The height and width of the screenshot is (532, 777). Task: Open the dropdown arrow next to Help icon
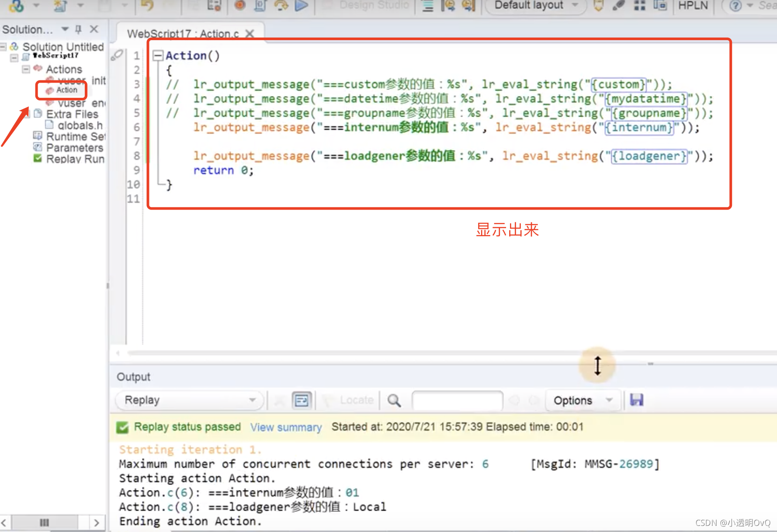tap(750, 6)
